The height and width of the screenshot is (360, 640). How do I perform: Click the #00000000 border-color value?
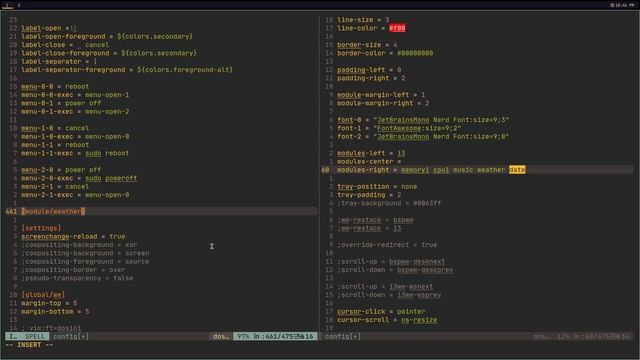tap(415, 53)
